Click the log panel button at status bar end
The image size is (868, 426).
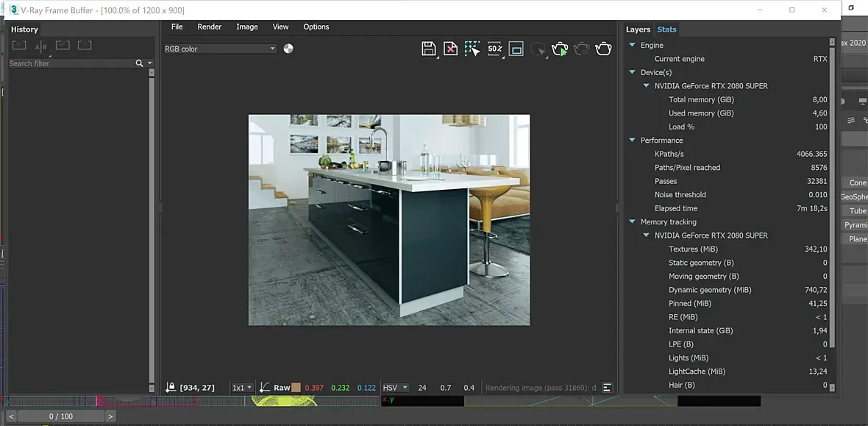coord(607,387)
